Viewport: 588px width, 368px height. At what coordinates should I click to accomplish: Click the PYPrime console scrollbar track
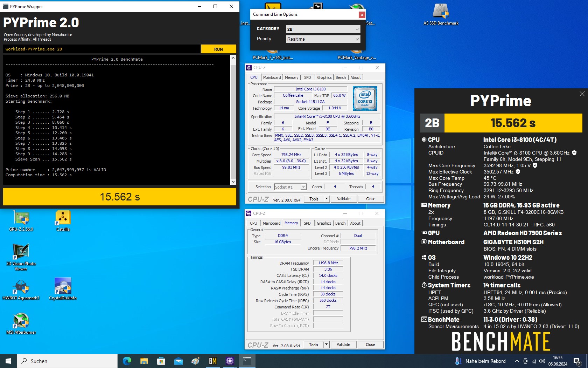click(x=233, y=120)
